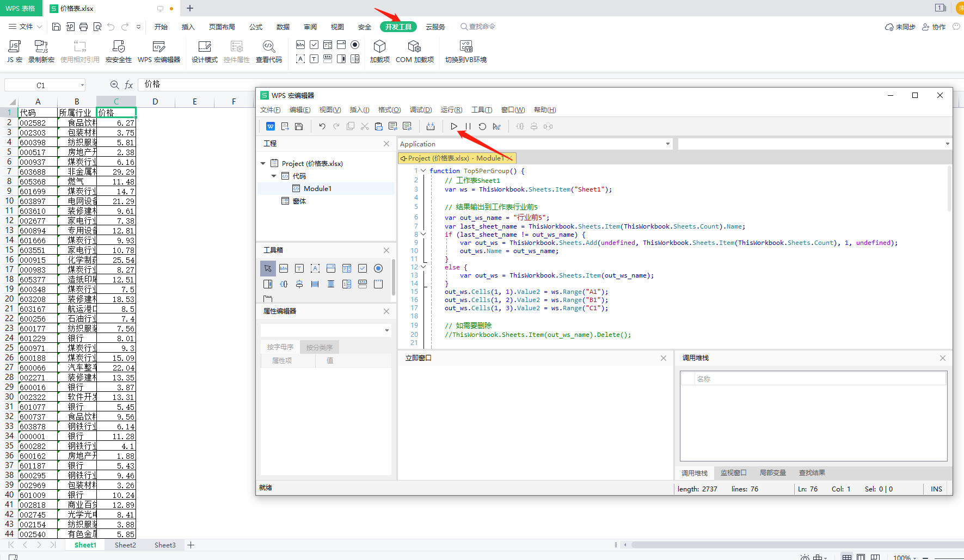
Task: Open the WPS 宏编辑器 ribbon button
Action: point(159,52)
